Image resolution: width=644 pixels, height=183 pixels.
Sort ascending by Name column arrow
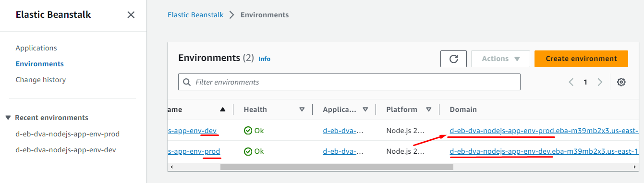pyautogui.click(x=222, y=110)
